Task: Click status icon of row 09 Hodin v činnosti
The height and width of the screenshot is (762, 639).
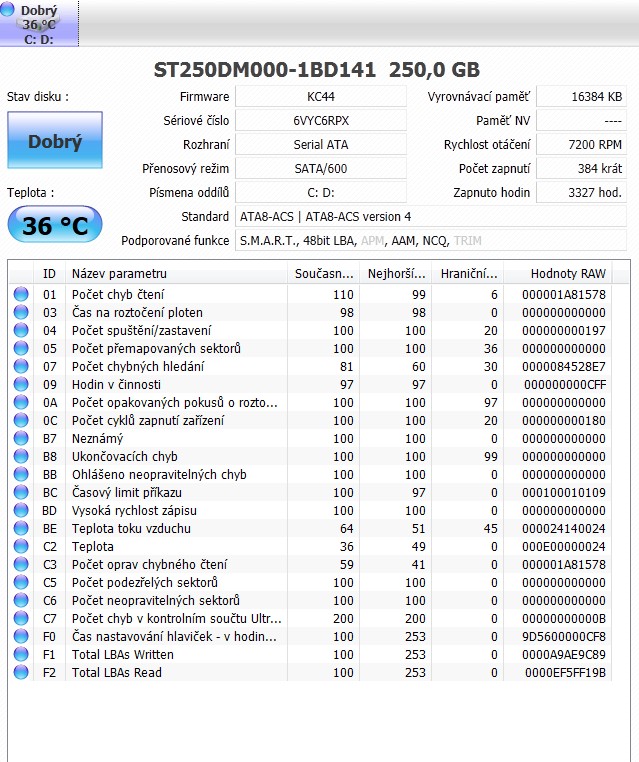Action: pyautogui.click(x=21, y=384)
